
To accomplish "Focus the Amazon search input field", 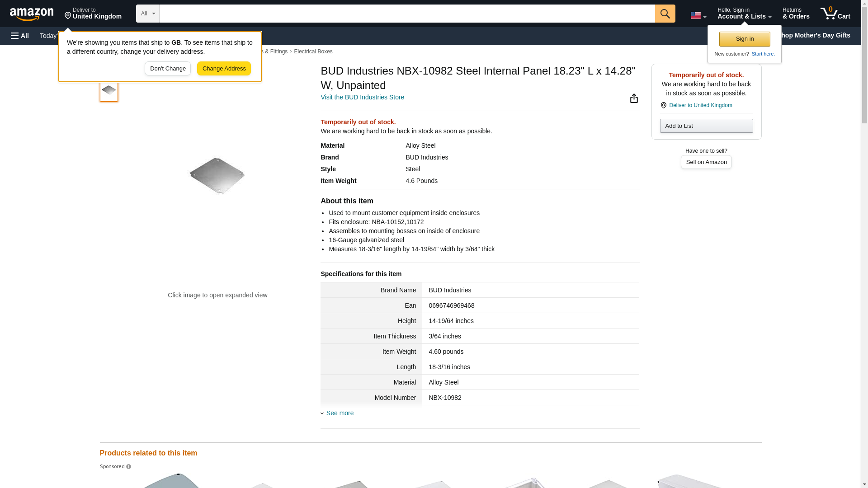I will pos(407,14).
